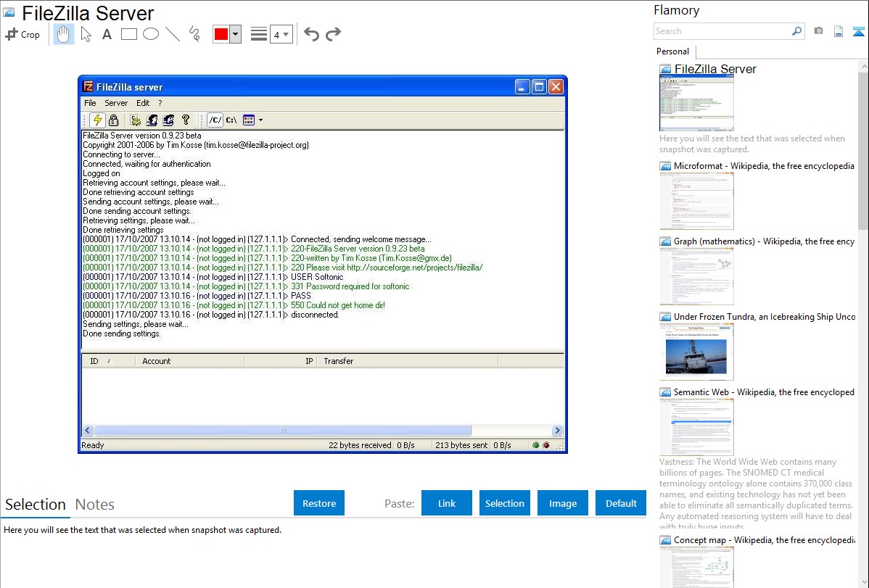Screen dimensions: 869x588
Task: Sort by the Transfer column header
Action: pyautogui.click(x=408, y=361)
